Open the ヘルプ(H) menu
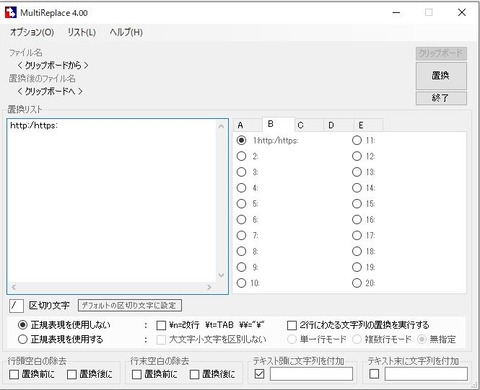 [126, 32]
